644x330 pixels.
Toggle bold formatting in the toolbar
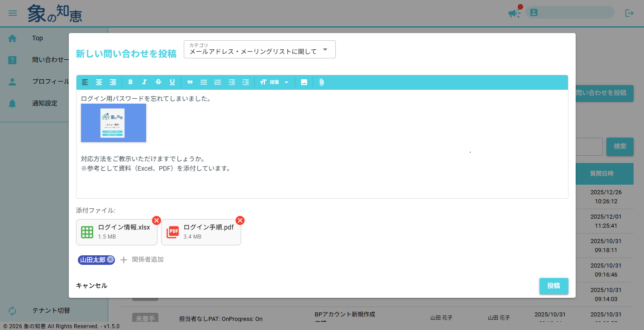(x=130, y=82)
